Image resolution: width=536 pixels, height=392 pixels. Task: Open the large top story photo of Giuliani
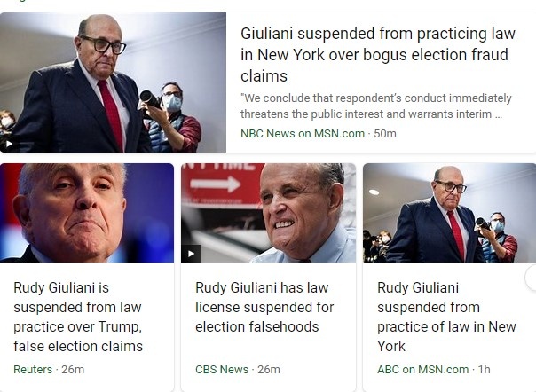114,82
